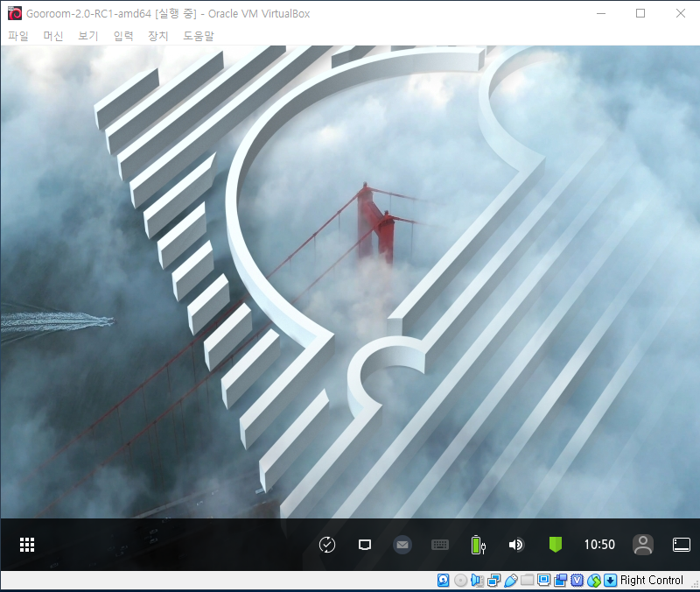Screen dimensions: 700x592
Task: Open the mail notification icon
Action: (x=402, y=545)
